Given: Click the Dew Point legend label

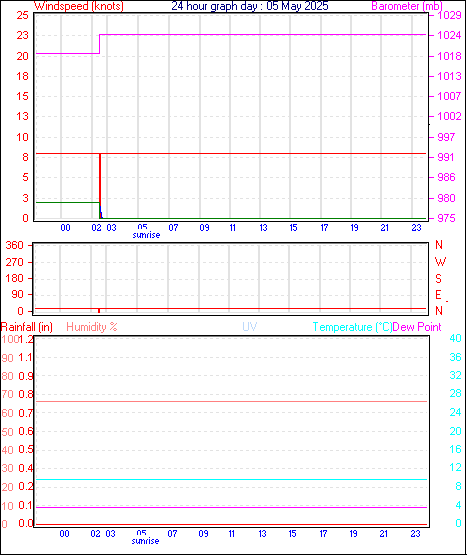Looking at the screenshot, I should (x=417, y=327).
